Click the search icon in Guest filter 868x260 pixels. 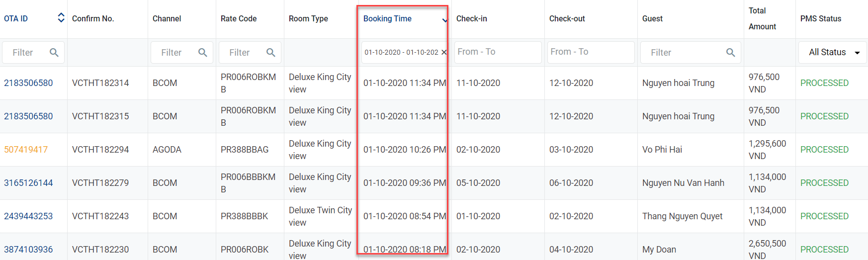click(730, 52)
